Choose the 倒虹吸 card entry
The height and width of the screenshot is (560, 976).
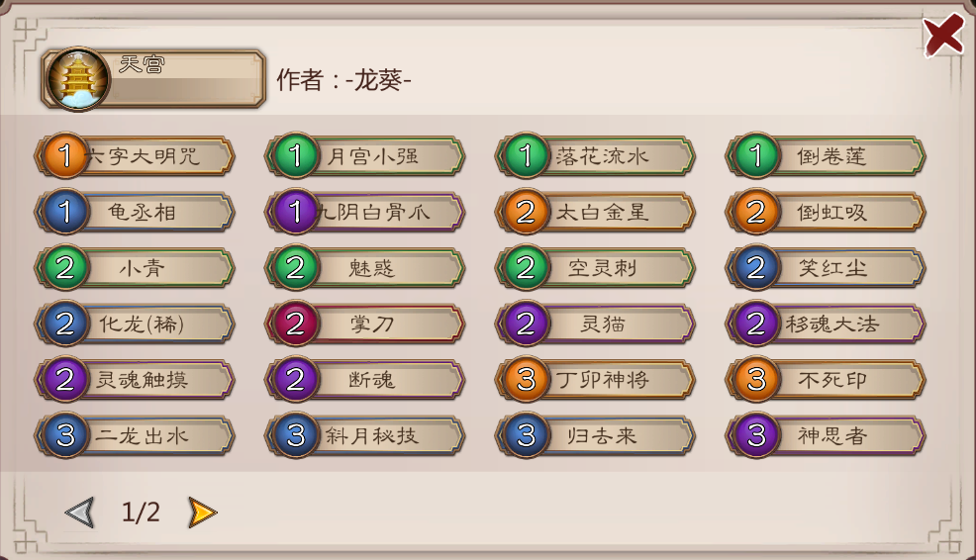click(x=826, y=212)
